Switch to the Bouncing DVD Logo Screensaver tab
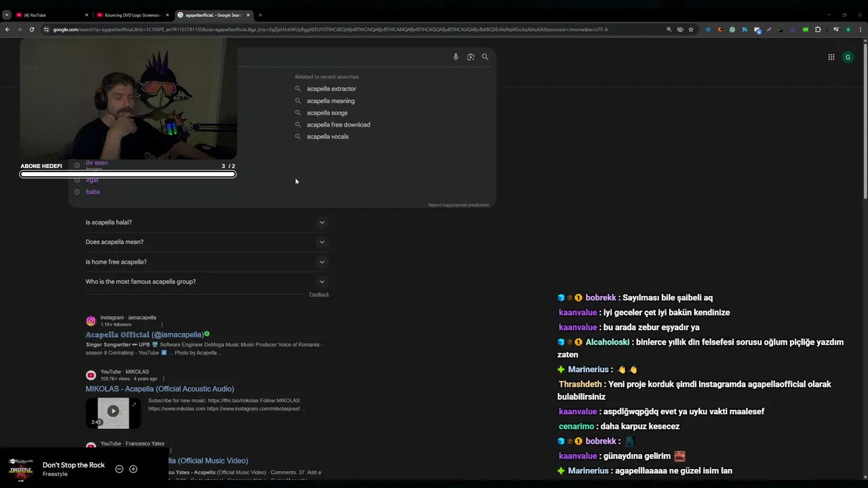The image size is (868, 488). pos(132,15)
